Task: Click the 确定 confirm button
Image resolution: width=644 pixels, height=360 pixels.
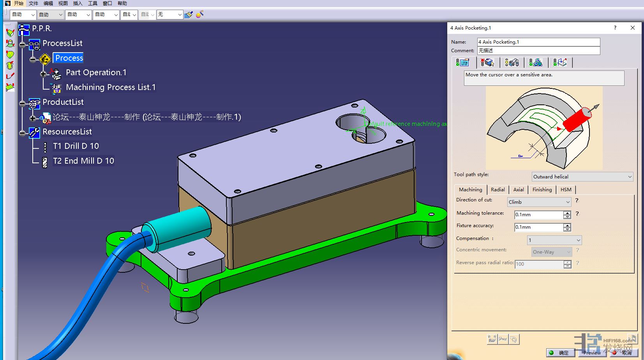Action: tap(560, 353)
